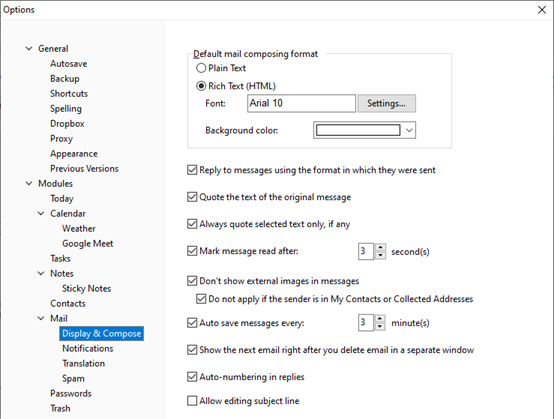Open Google Meet settings
554x419 pixels.
click(x=88, y=243)
